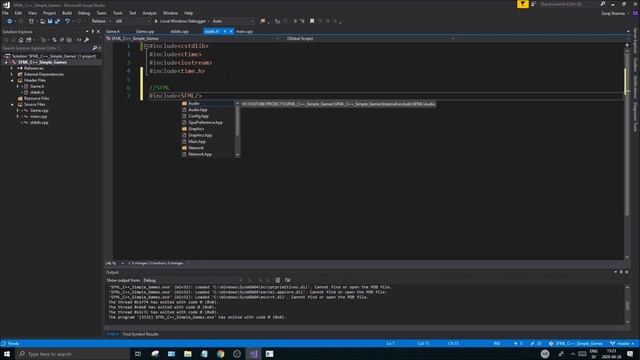Open the Analyze menu

[x=149, y=13]
